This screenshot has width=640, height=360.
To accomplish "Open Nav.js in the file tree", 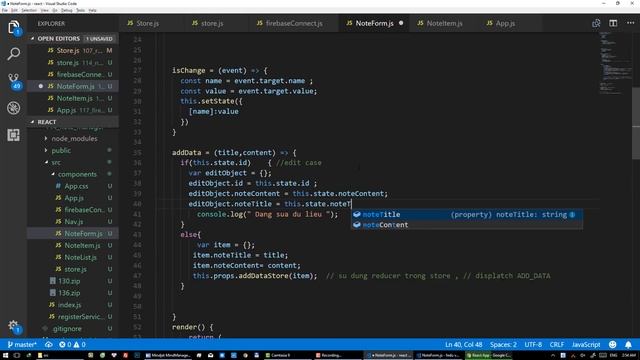I will pos(73,222).
